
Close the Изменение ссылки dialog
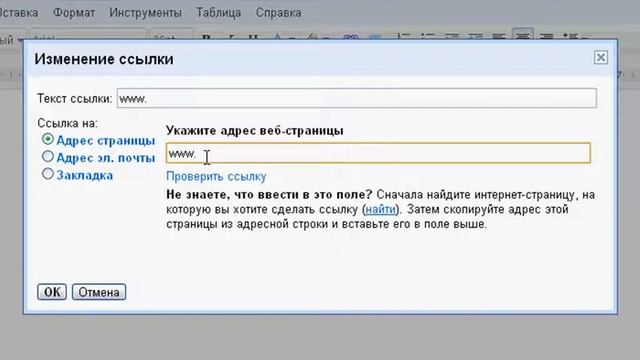pyautogui.click(x=600, y=58)
